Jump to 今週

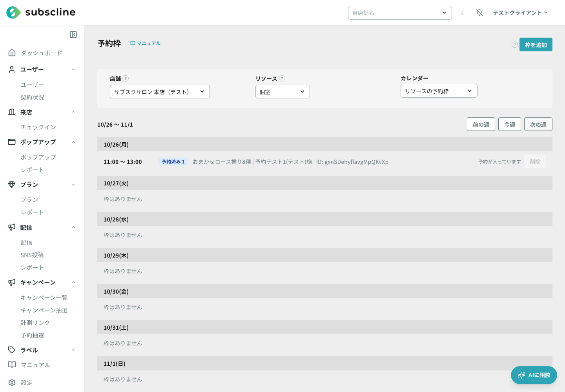click(510, 124)
